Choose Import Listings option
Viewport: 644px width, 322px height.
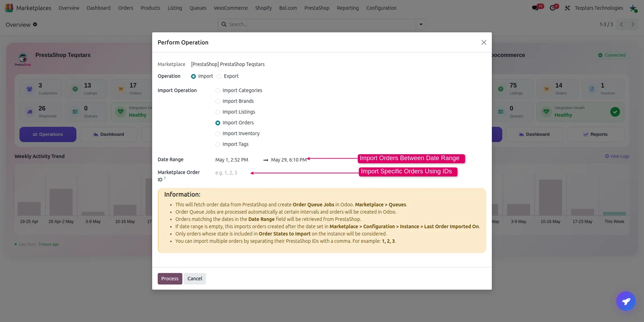(218, 112)
